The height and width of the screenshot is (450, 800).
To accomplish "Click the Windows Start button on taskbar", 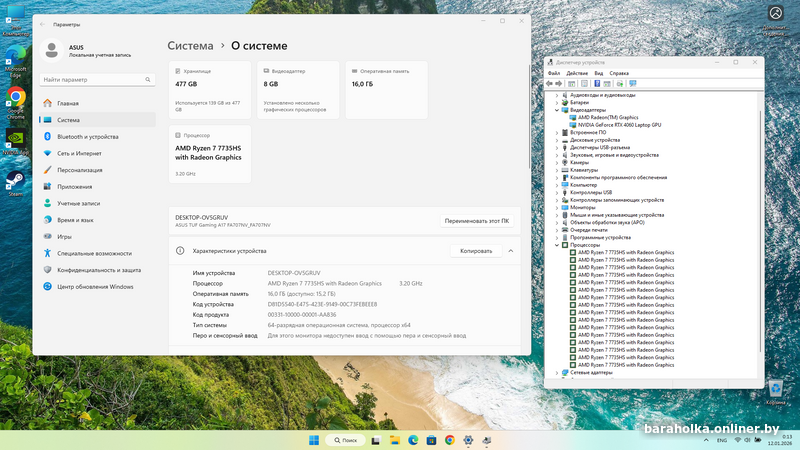I will click(316, 440).
